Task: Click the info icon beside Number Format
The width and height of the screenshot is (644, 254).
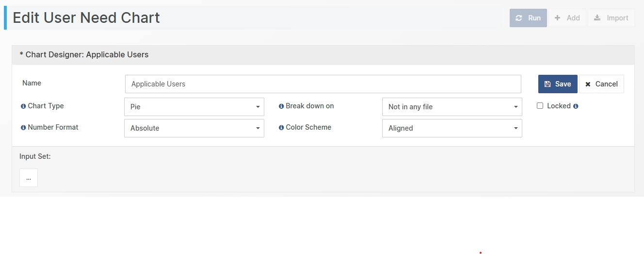Action: coord(23,128)
